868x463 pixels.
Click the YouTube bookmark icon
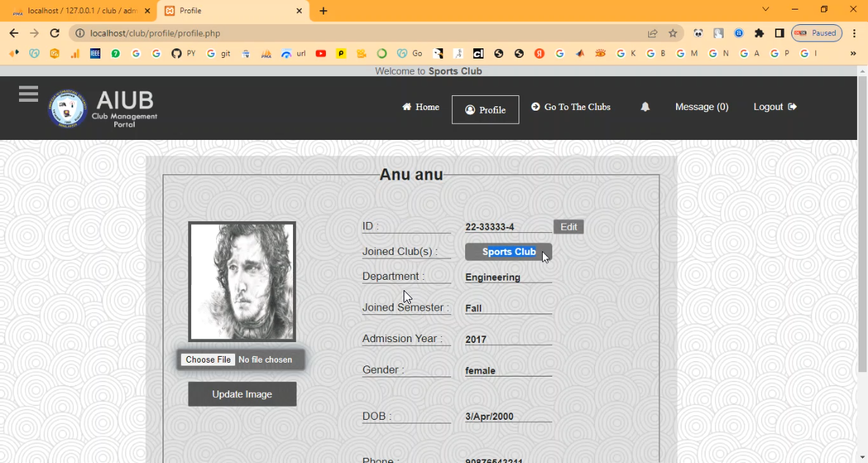pyautogui.click(x=321, y=53)
